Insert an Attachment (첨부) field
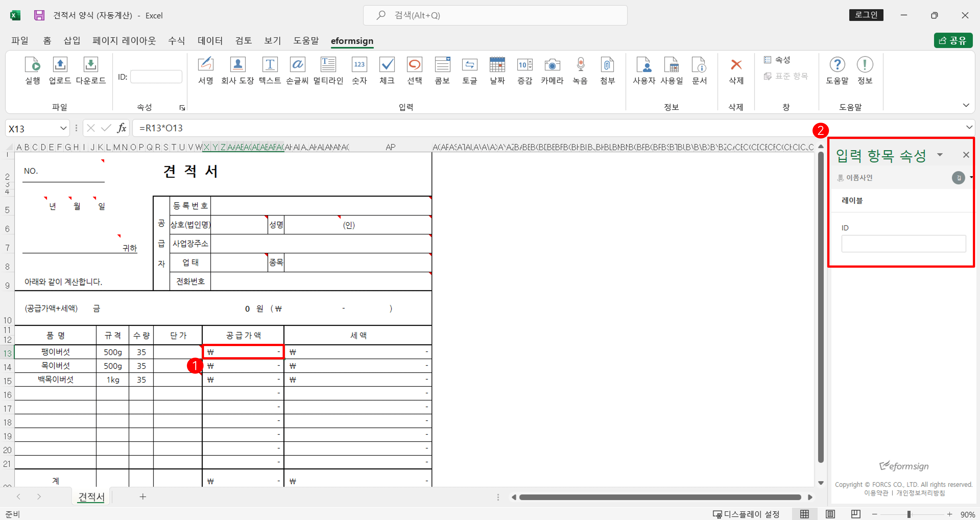 (608, 70)
